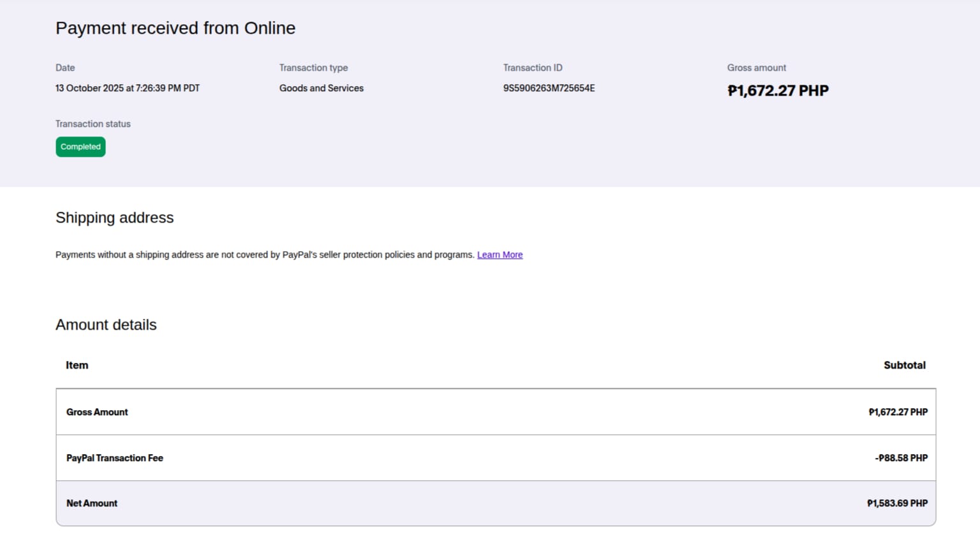This screenshot has width=980, height=551.
Task: Click the -₱88.58 PHP fee value
Action: [x=901, y=458]
